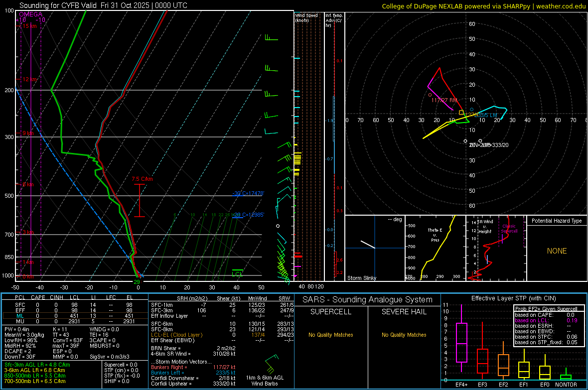
Task: Click the 'PW = 0.4in' value
Action: click(17, 329)
